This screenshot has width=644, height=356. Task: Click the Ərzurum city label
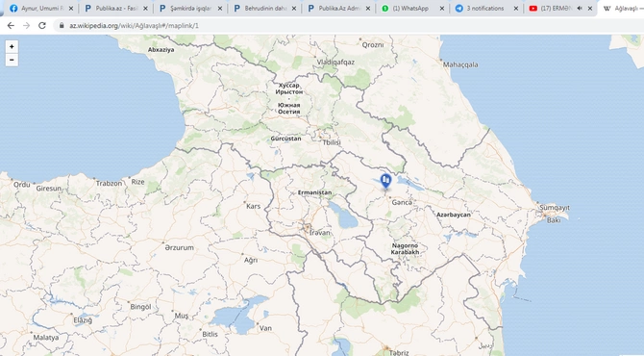pos(179,247)
